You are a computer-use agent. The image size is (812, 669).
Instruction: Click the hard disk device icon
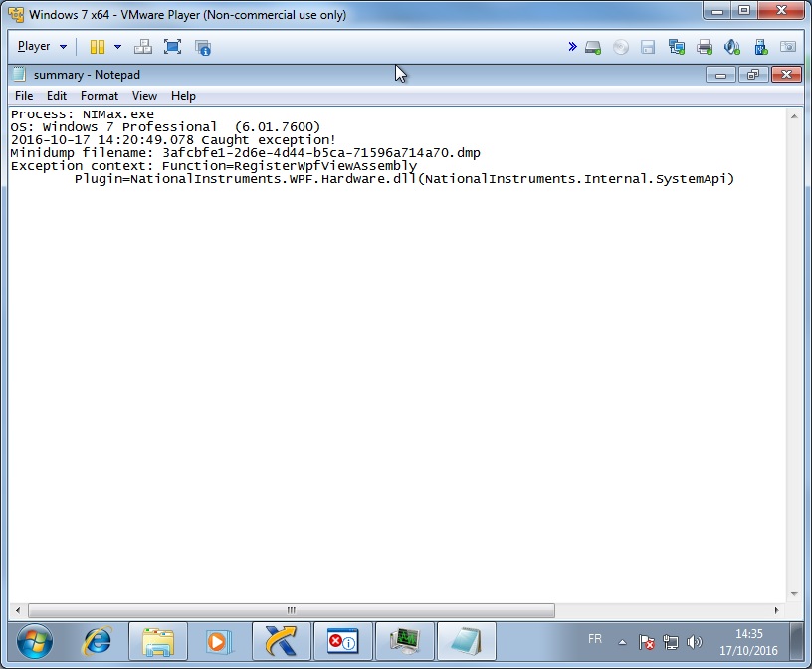pyautogui.click(x=593, y=47)
